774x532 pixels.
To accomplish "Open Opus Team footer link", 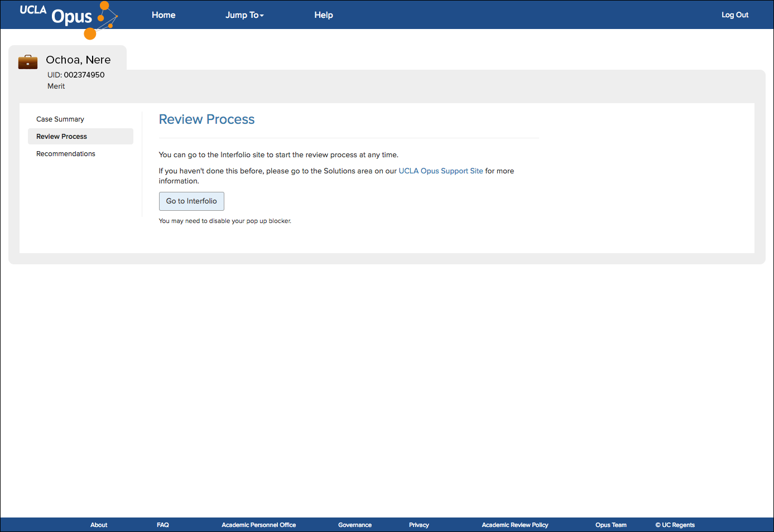I will pyautogui.click(x=611, y=525).
